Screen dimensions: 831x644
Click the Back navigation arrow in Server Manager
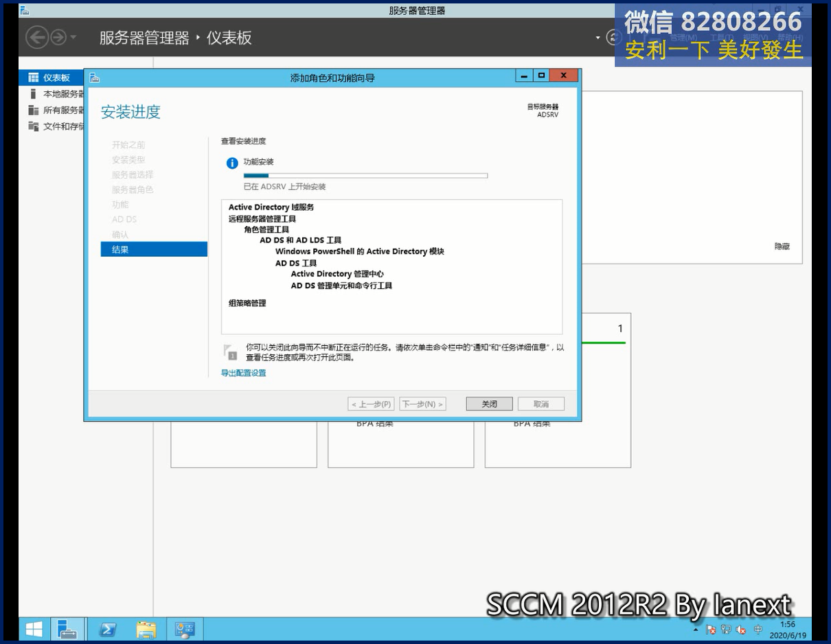(37, 37)
